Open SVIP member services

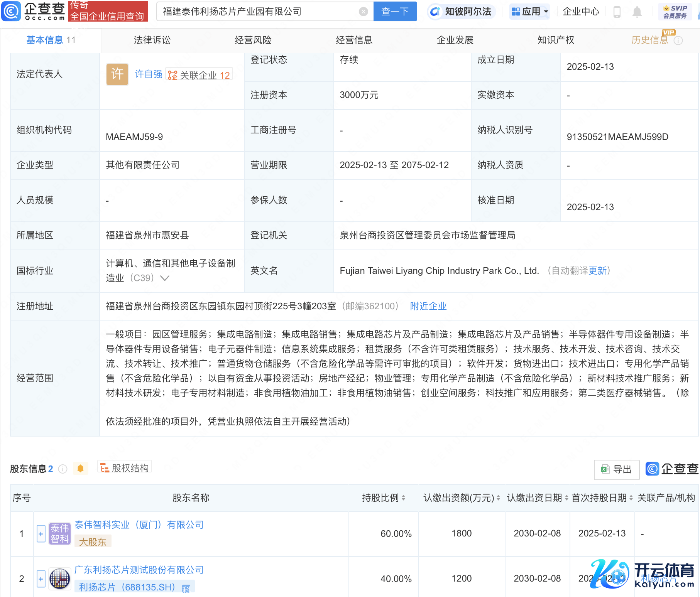(675, 12)
